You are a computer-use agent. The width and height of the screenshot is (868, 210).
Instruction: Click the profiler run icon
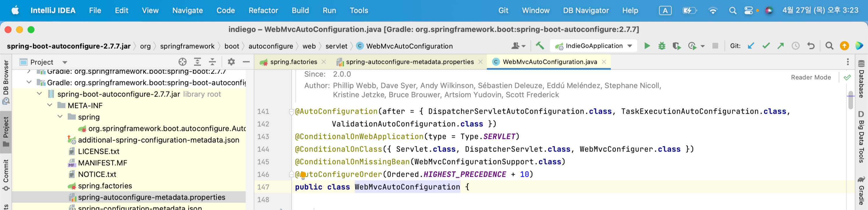coord(692,46)
